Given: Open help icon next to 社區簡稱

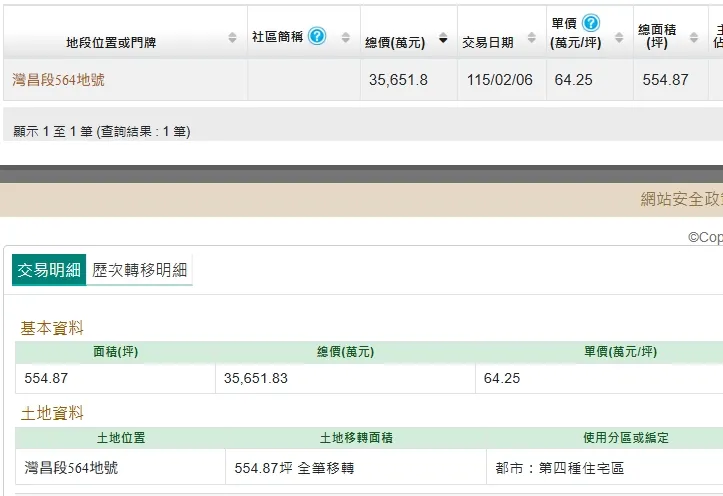Looking at the screenshot, I should coord(317,35).
